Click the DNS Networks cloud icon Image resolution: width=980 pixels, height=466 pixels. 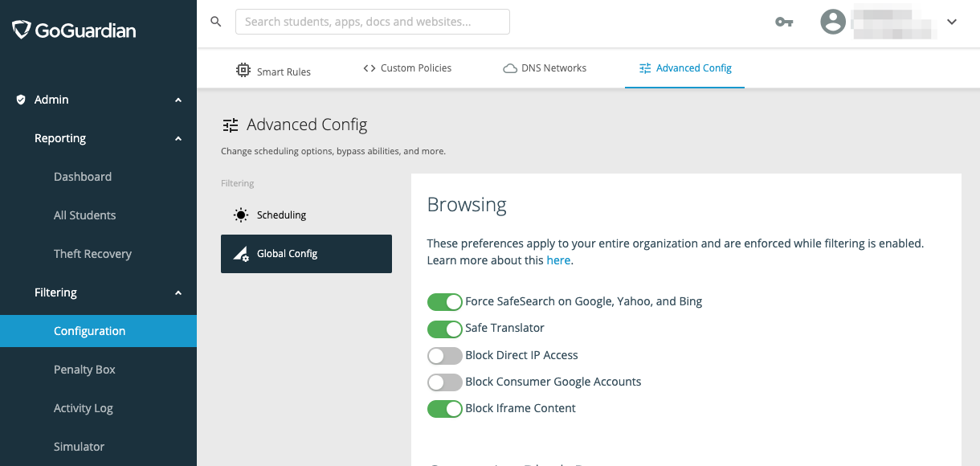click(509, 68)
